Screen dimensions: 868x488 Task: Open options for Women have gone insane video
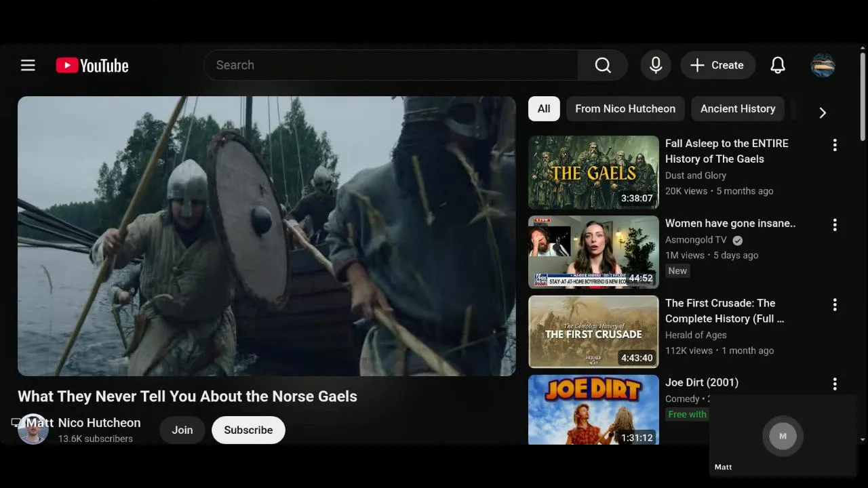(835, 224)
